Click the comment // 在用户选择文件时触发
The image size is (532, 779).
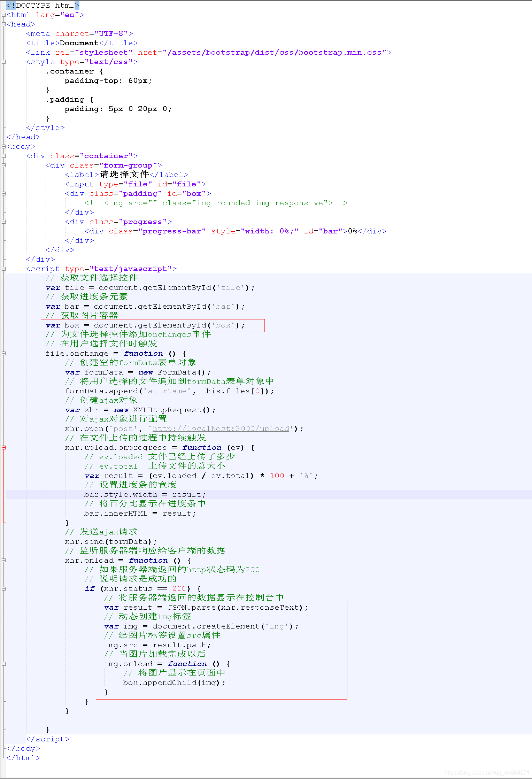point(101,344)
